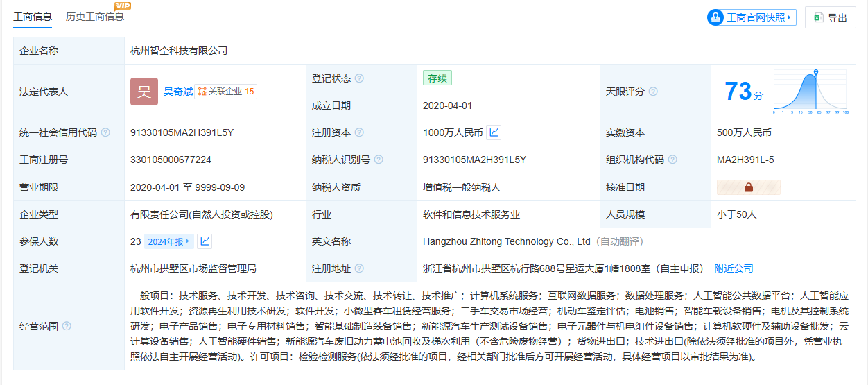Expand 关联企业 15 list

[x=226, y=92]
